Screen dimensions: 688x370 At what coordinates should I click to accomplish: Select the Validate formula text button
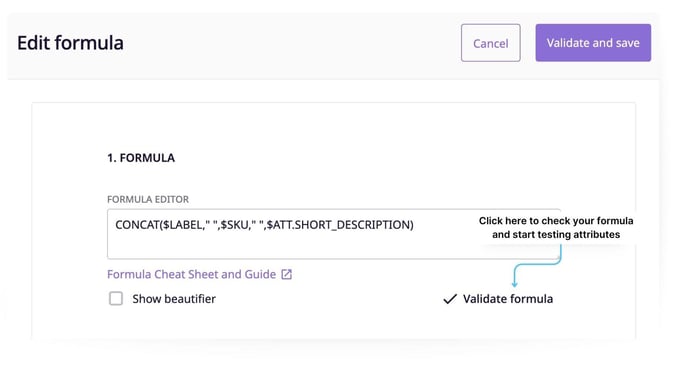pyautogui.click(x=508, y=299)
